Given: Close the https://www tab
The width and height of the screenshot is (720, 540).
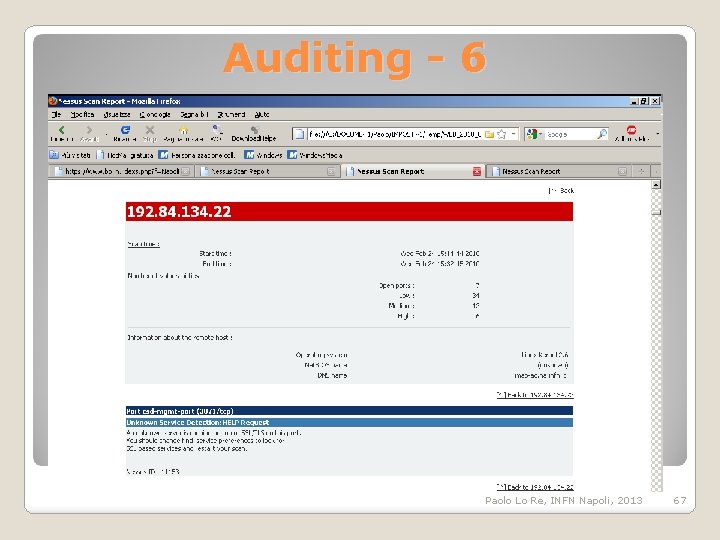Looking at the screenshot, I should coord(185,171).
